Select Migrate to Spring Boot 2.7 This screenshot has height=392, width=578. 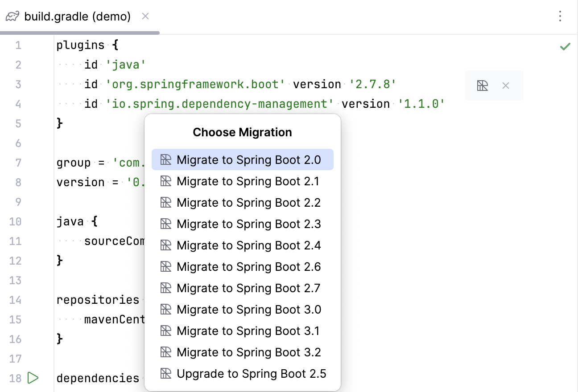[x=249, y=288]
